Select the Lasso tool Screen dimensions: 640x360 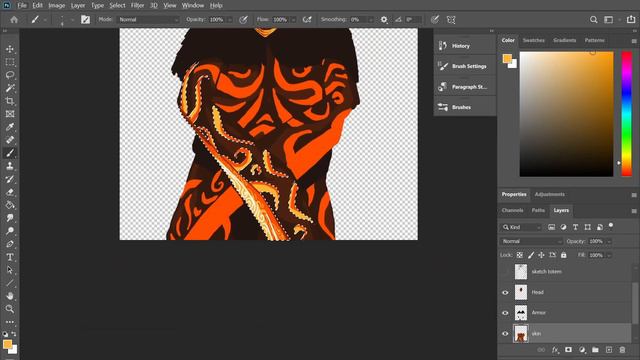10,75
